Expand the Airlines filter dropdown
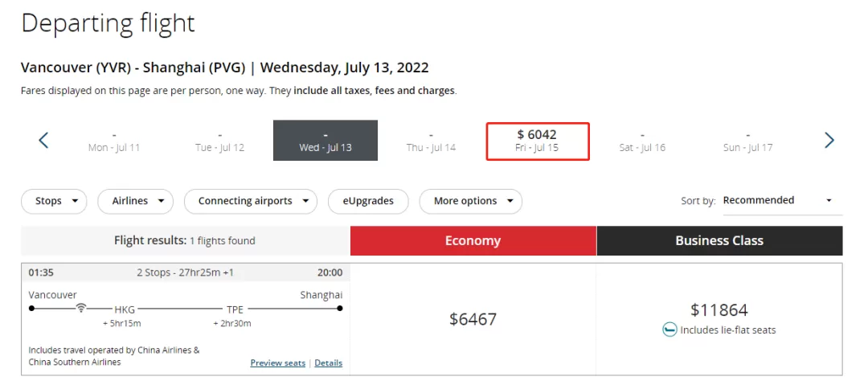This screenshot has width=868, height=389. [135, 202]
